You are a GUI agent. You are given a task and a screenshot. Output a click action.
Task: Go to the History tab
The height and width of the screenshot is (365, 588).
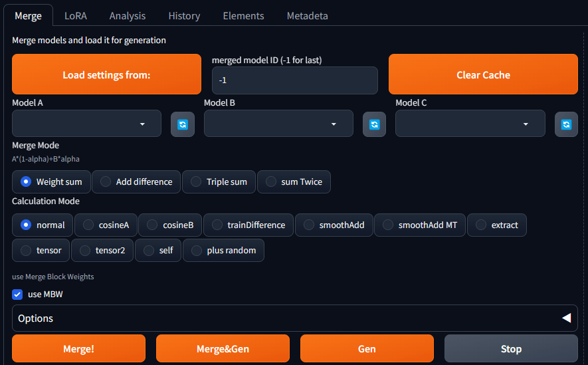(184, 15)
